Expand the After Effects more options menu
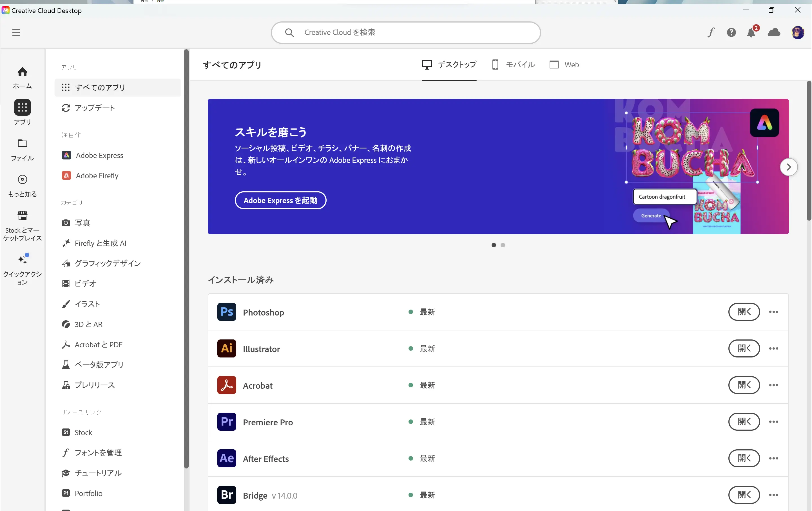This screenshot has width=812, height=511. 773,458
